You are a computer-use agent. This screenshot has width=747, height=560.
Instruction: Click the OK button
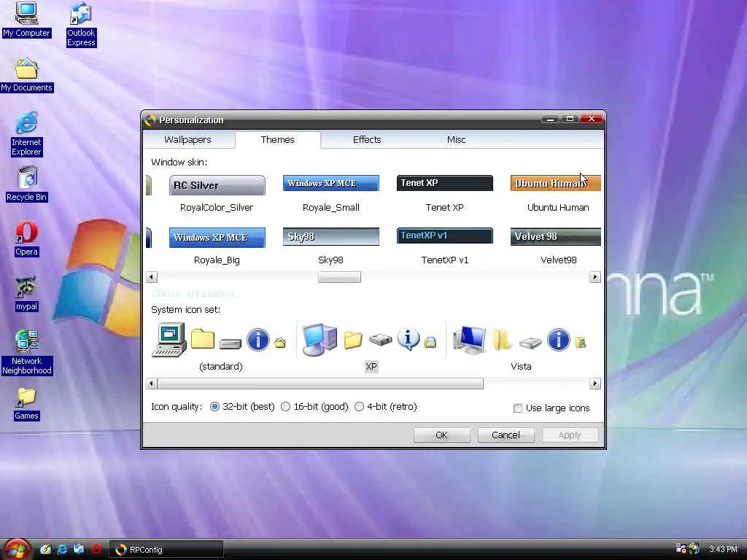tap(441, 435)
